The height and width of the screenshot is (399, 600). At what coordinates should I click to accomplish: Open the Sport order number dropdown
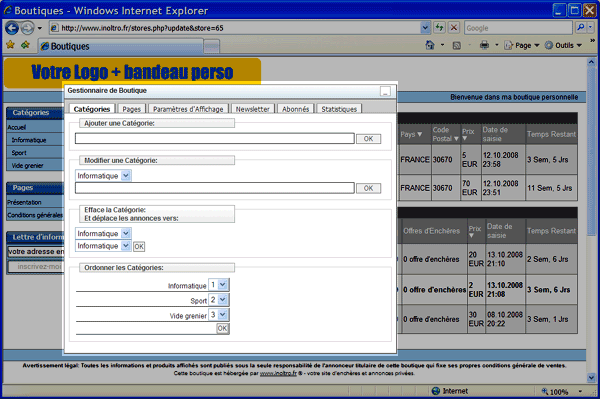pos(218,300)
